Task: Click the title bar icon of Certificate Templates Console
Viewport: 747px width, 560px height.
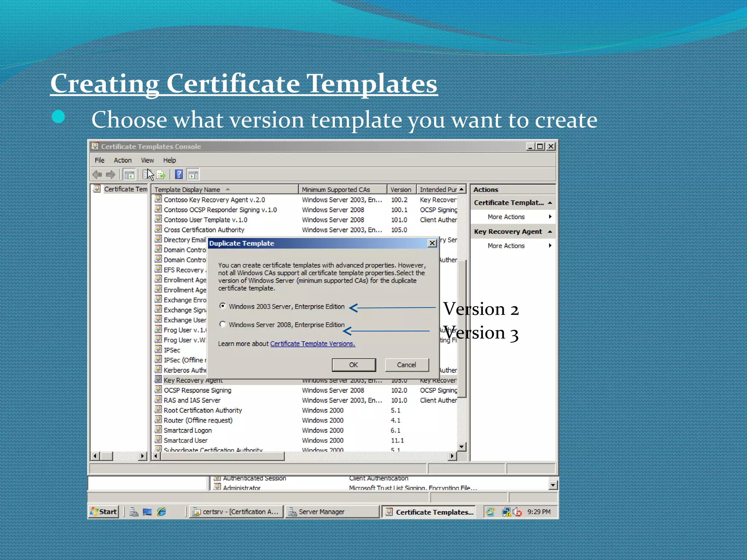Action: coord(95,146)
